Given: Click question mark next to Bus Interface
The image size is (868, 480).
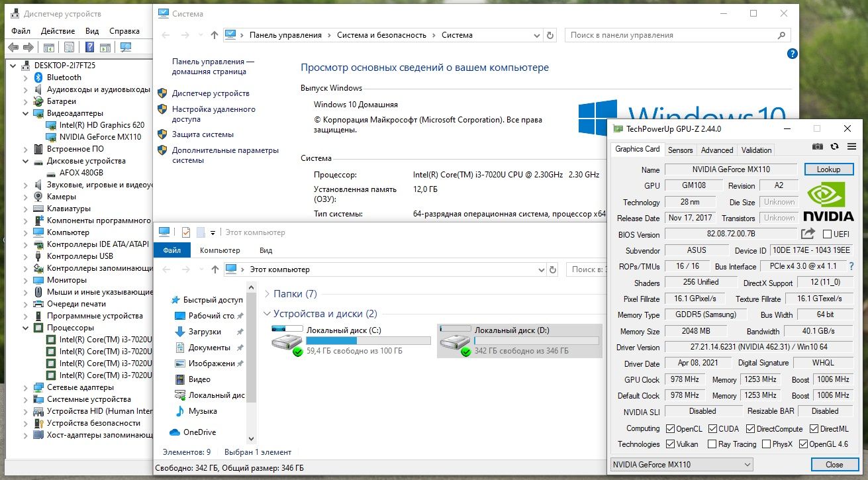Looking at the screenshot, I should point(851,266).
